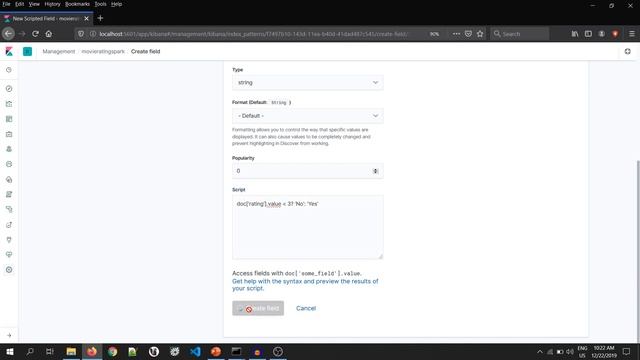
Task: Close the New Scripted Field tab
Action: click(87, 18)
